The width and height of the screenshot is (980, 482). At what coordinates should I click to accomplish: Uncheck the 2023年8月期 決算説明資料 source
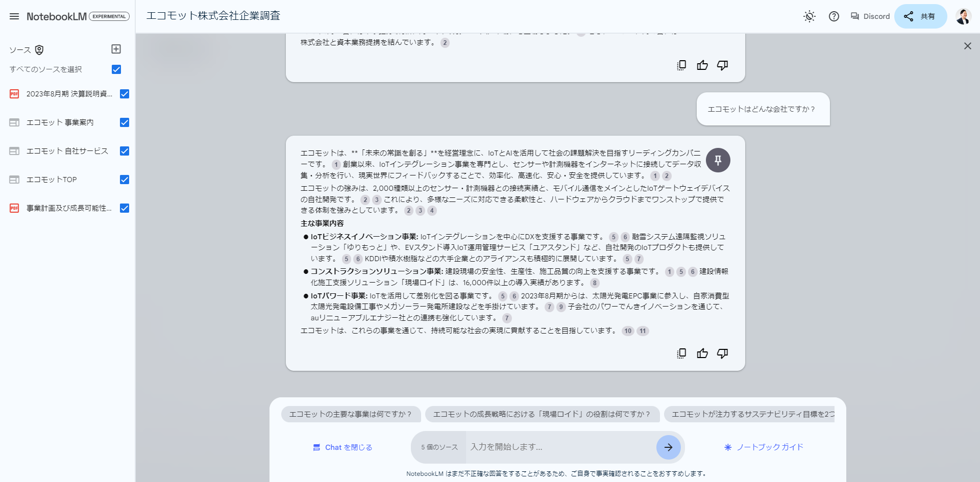(x=125, y=94)
